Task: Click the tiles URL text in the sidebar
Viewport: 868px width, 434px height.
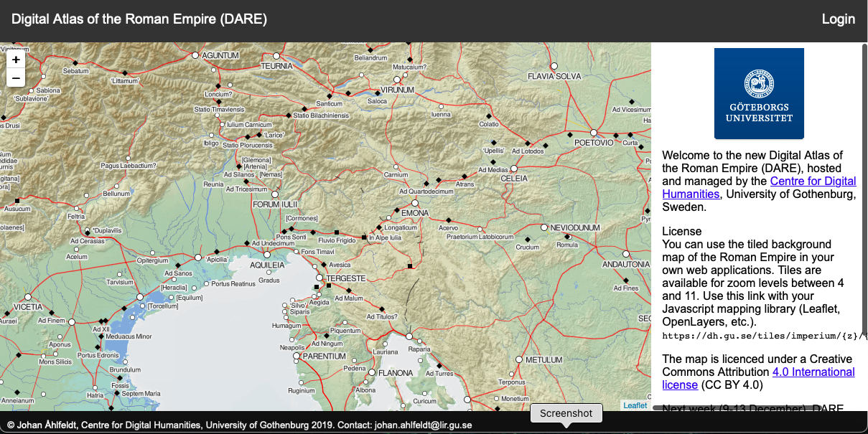Action: pyautogui.click(x=760, y=335)
